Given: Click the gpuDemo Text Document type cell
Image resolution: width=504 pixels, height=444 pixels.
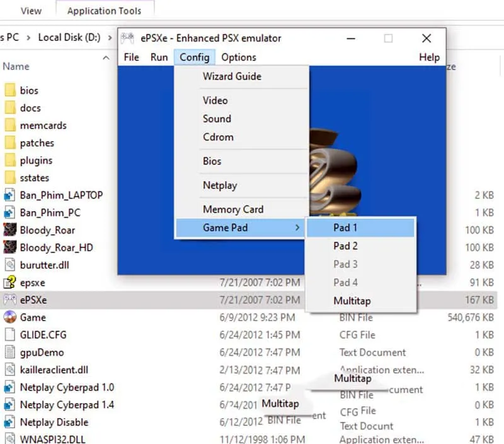Looking at the screenshot, I should click(372, 353).
